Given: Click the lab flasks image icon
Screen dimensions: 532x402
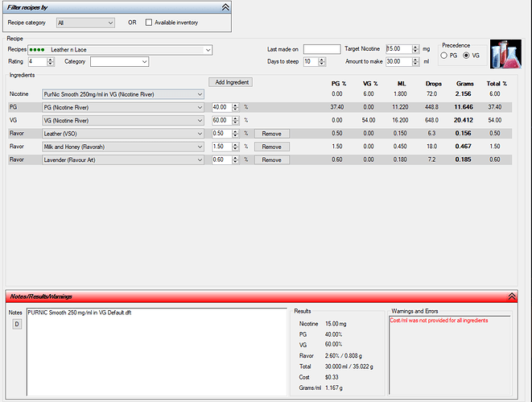Looking at the screenshot, I should click(x=505, y=54).
